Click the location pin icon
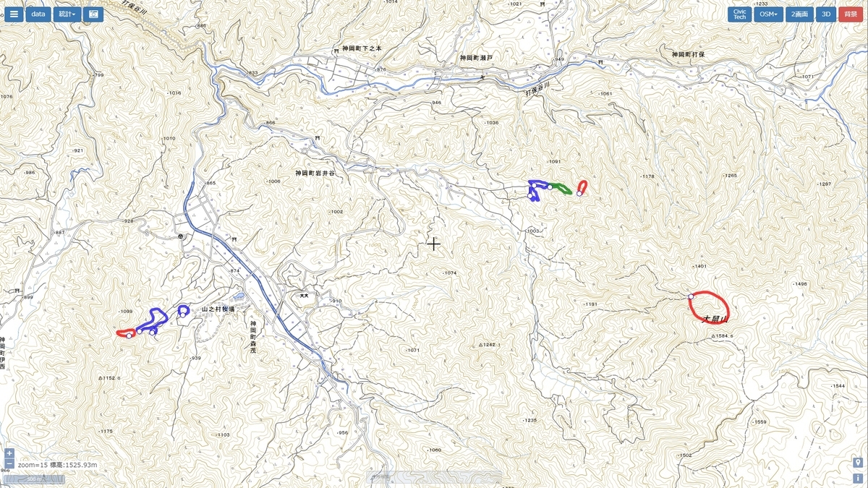This screenshot has width=868, height=488. pyautogui.click(x=858, y=463)
